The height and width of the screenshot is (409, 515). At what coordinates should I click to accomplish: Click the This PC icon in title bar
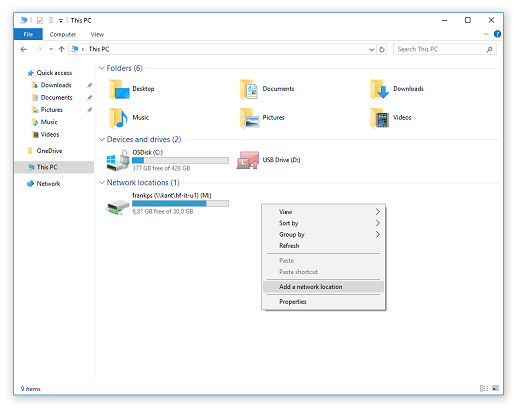[23, 20]
